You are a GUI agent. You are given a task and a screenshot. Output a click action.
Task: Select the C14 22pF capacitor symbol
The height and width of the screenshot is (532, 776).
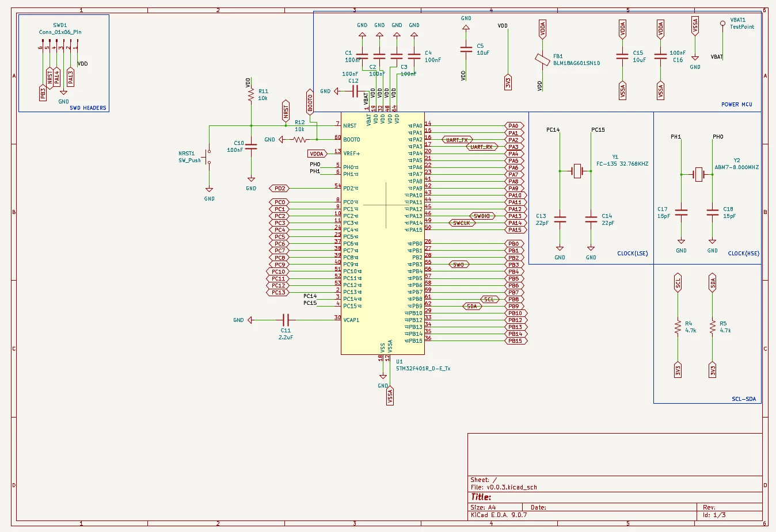tap(591, 220)
